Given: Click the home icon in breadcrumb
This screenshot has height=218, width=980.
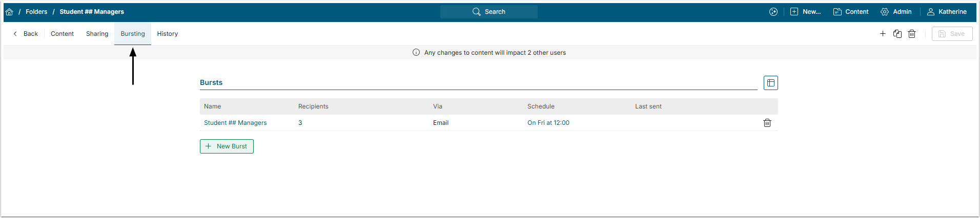Looking at the screenshot, I should [x=9, y=12].
